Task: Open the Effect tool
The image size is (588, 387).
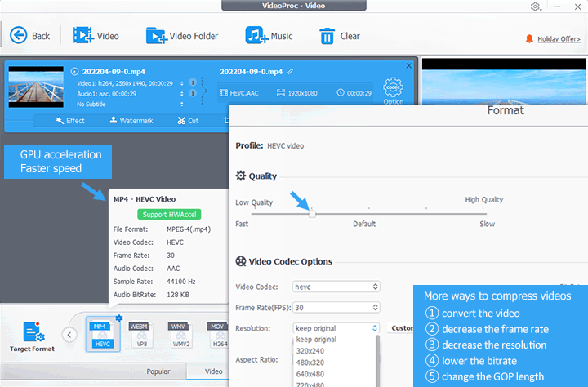Action: 70,120
